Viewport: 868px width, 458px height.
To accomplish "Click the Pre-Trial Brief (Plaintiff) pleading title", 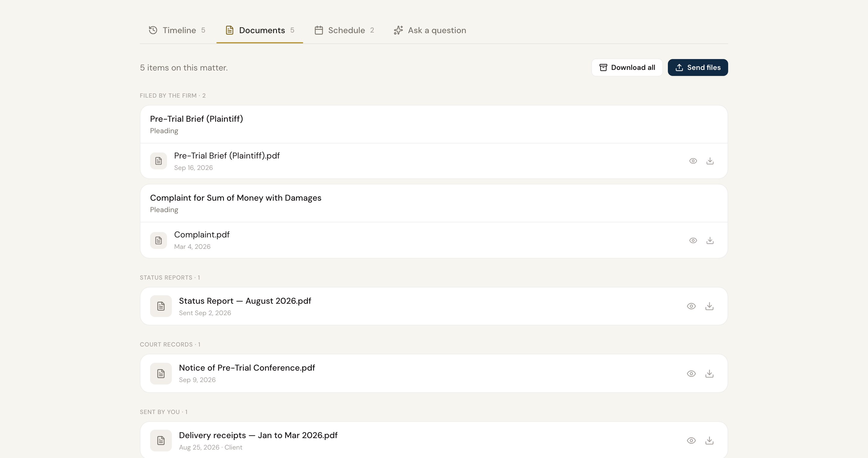I will point(197,119).
